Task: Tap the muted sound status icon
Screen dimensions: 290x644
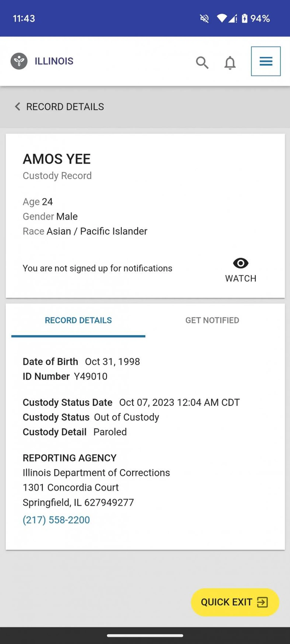Action: 204,19
